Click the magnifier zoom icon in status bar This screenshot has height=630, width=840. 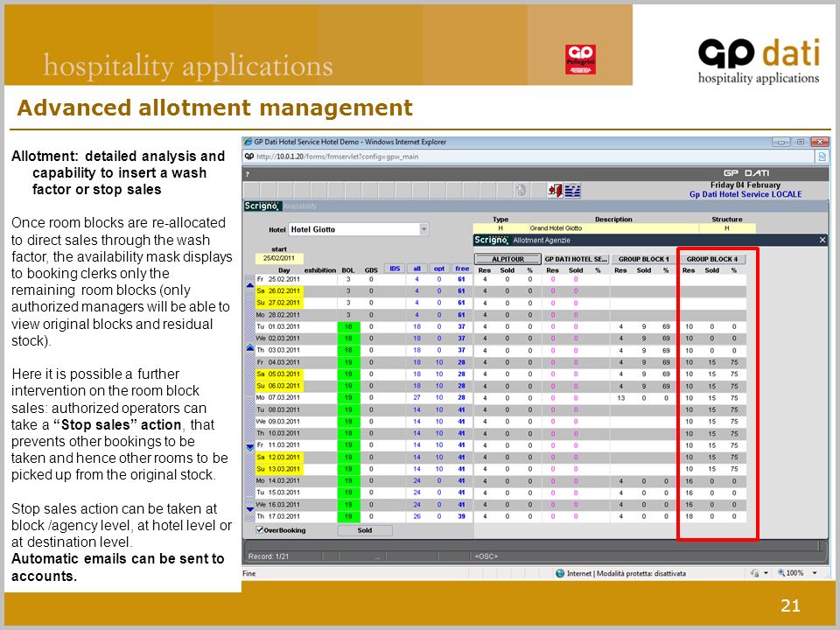point(781,573)
